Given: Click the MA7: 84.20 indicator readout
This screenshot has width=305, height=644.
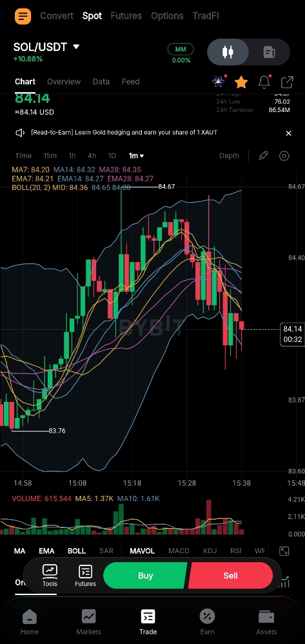Looking at the screenshot, I should pyautogui.click(x=31, y=169).
